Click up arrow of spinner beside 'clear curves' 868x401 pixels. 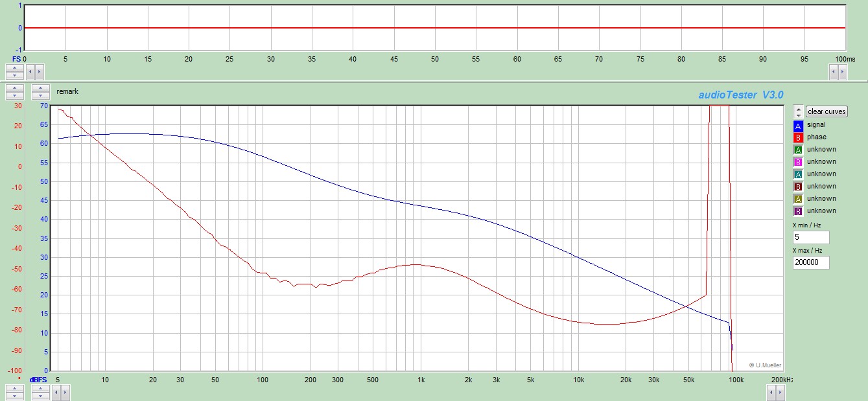(798, 109)
